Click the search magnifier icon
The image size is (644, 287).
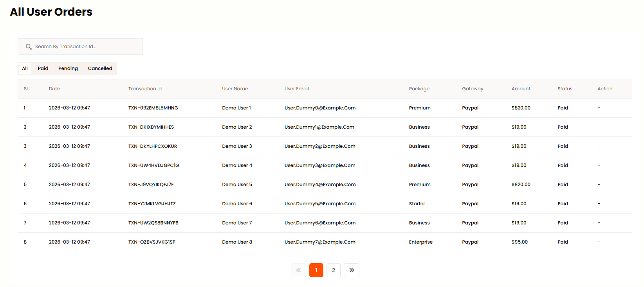click(29, 47)
